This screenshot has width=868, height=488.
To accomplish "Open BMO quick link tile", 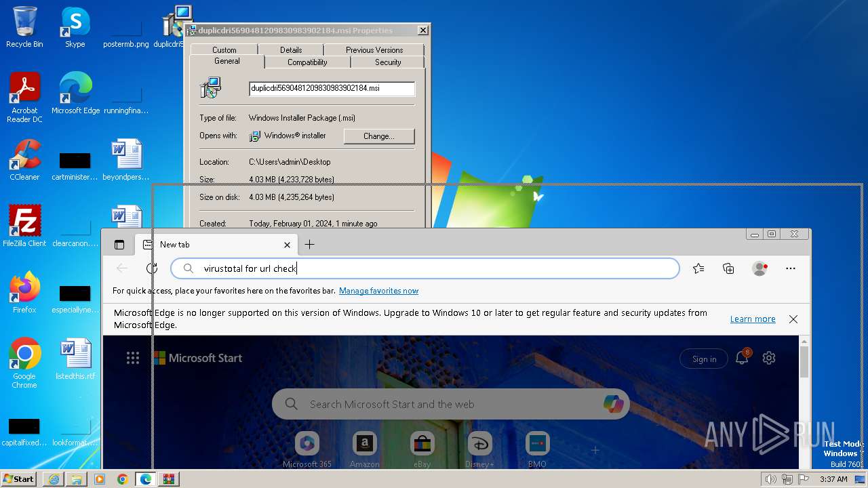I will click(538, 450).
